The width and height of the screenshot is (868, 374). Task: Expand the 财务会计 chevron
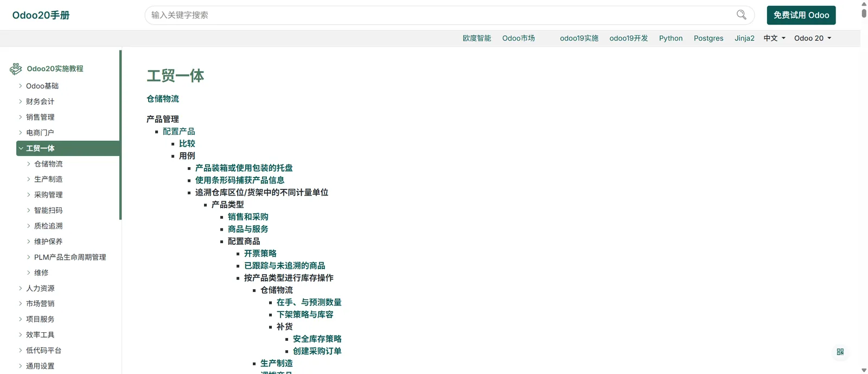click(21, 102)
